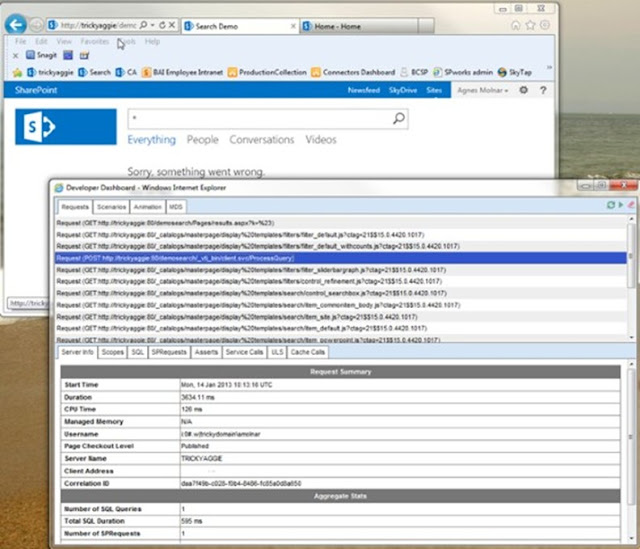Viewport: 640px width, 549px height.
Task: Open the View menu
Action: 64,41
